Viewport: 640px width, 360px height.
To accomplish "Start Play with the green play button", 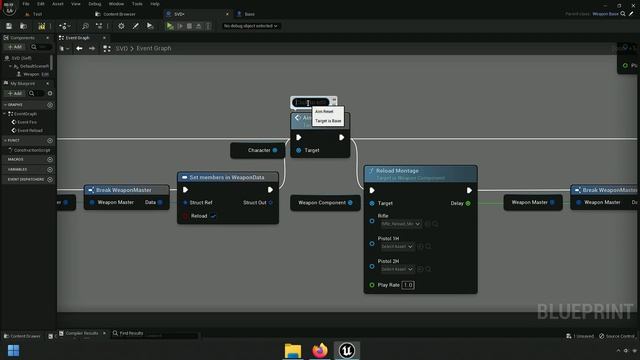I will pyautogui.click(x=170, y=26).
